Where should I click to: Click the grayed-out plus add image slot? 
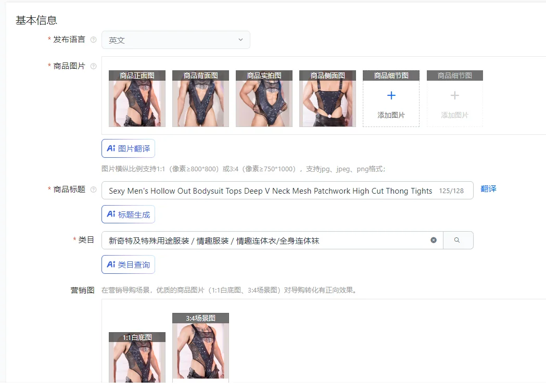click(x=455, y=98)
